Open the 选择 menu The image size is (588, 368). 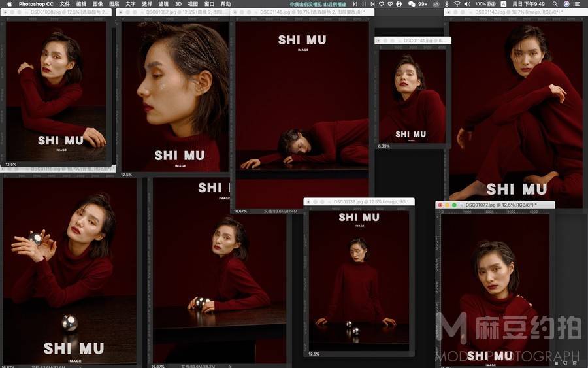click(147, 4)
